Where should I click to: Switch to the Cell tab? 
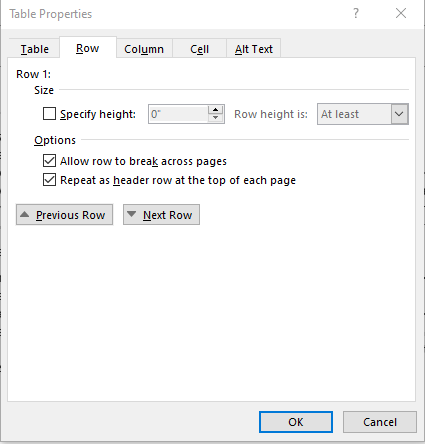[199, 49]
